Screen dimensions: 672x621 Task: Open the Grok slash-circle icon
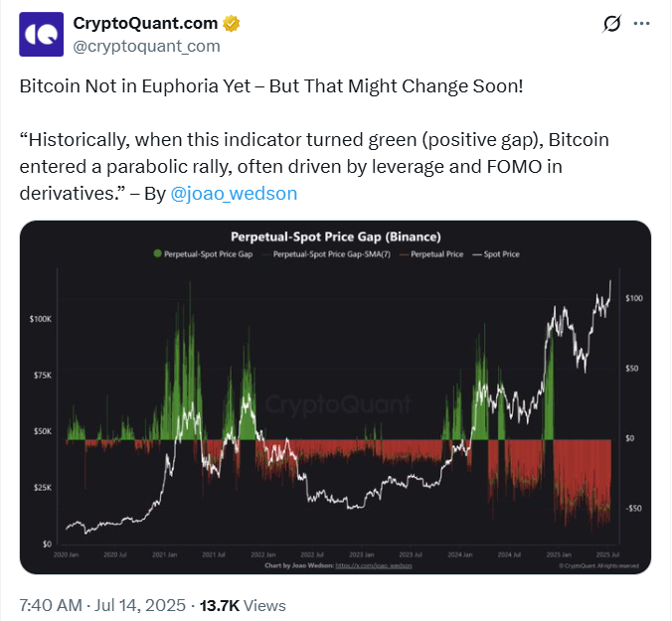tap(611, 24)
